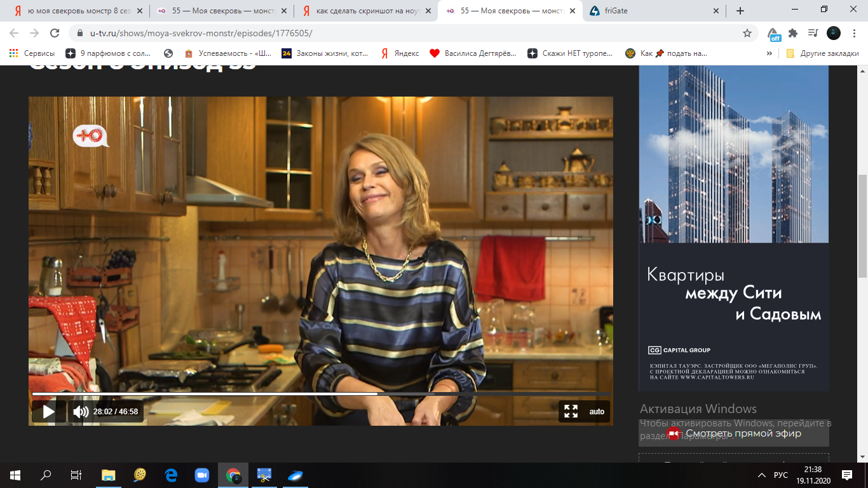Open a new browser tab
Image resolution: width=868 pixels, height=488 pixels.
(x=740, y=11)
